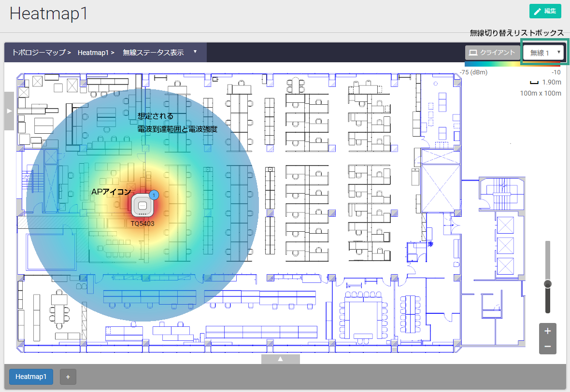Image resolution: width=570 pixels, height=392 pixels.
Task: Select the Heatmap1 breadcrumb item
Action: click(x=93, y=53)
